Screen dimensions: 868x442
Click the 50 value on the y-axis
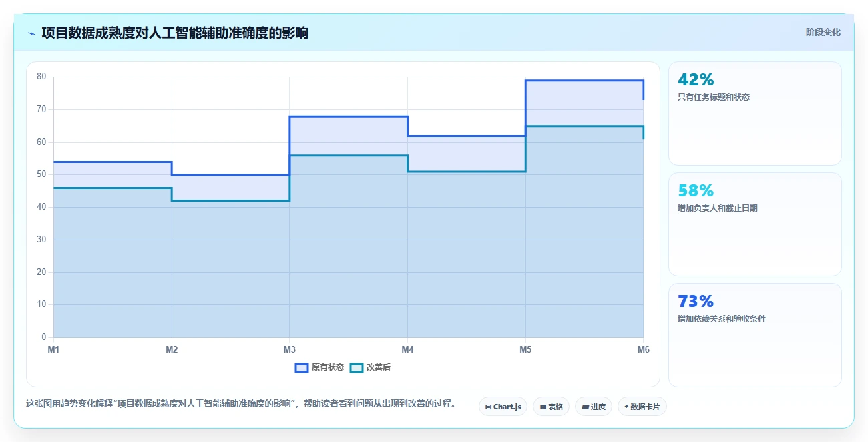click(41, 174)
